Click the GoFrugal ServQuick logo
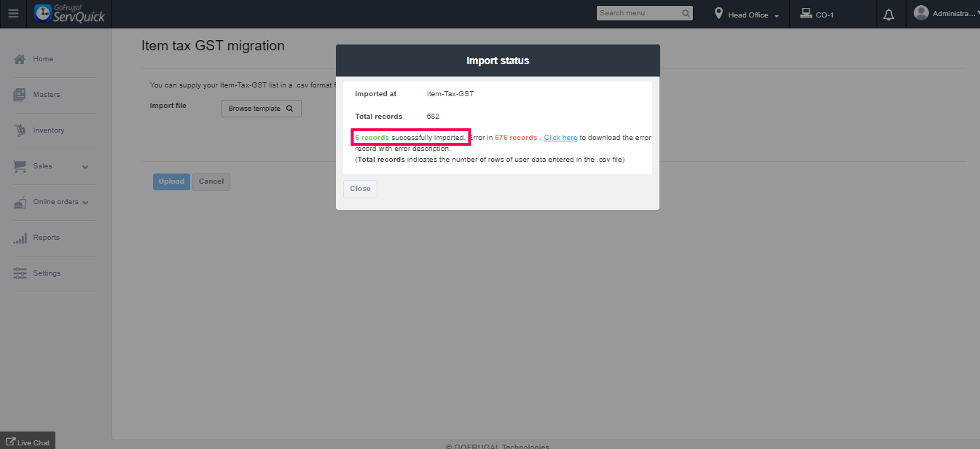The width and height of the screenshot is (980, 449). [x=70, y=14]
